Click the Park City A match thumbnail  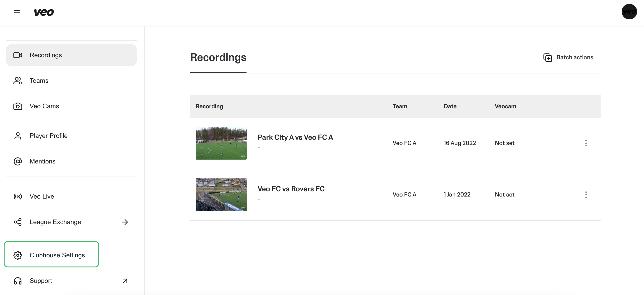[x=221, y=143]
